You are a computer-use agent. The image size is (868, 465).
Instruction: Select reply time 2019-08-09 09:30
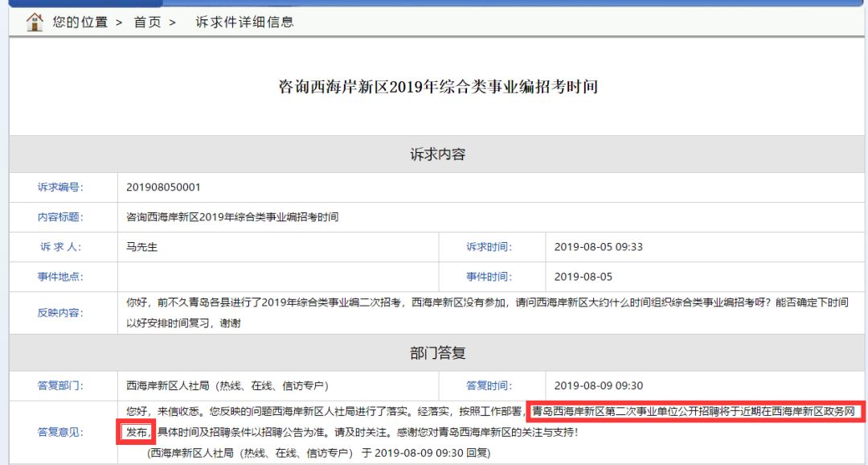[x=599, y=385]
